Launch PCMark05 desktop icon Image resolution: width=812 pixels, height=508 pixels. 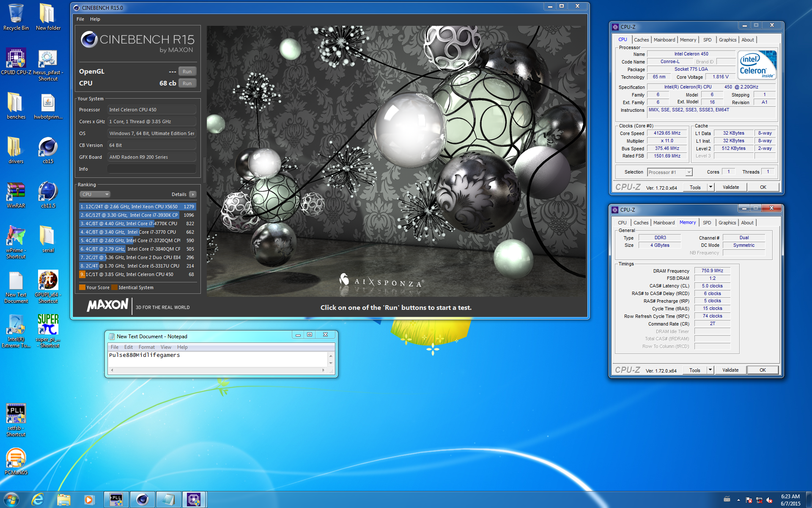click(x=16, y=461)
